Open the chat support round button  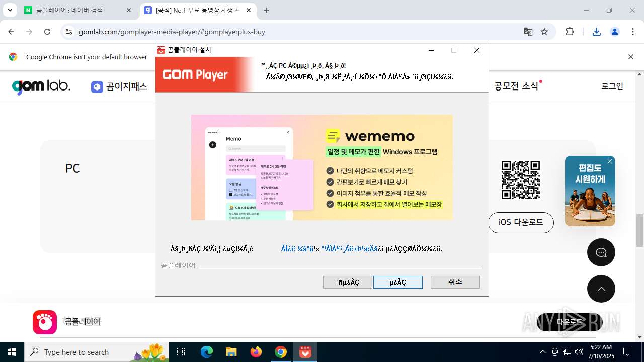click(601, 252)
